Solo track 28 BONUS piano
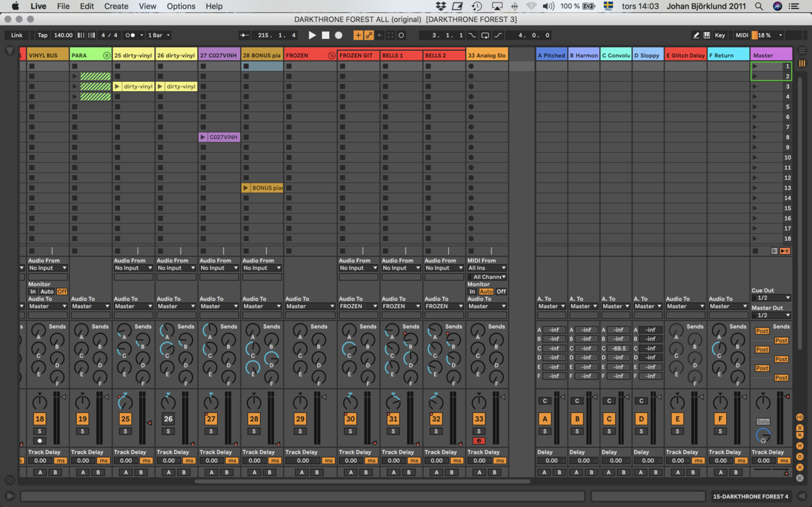 click(254, 432)
